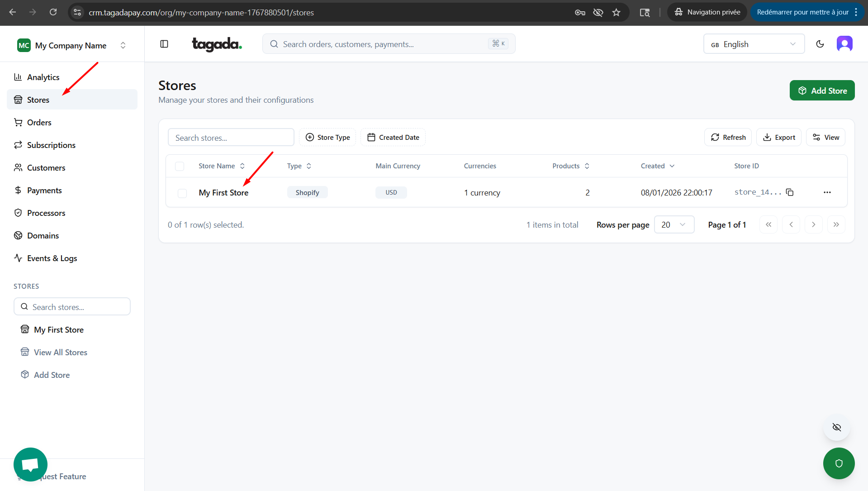
Task: Click the green shield floating button
Action: (839, 463)
